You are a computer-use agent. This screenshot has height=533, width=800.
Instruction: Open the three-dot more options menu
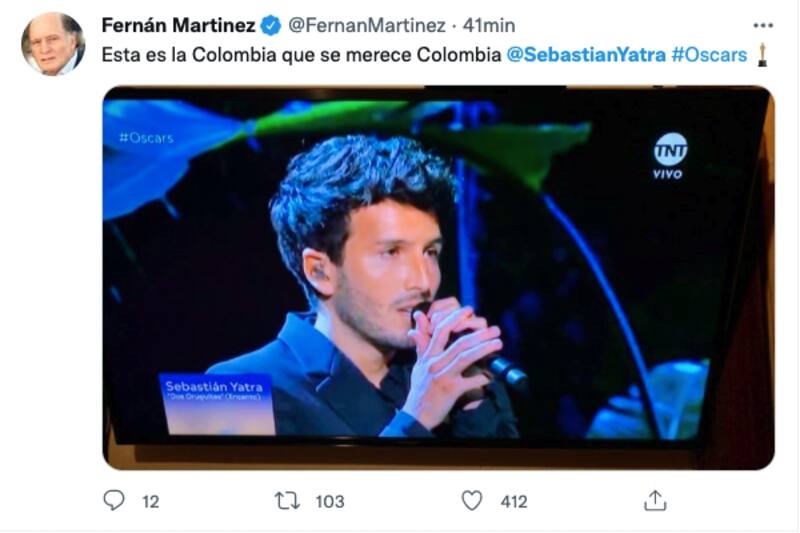point(762,25)
